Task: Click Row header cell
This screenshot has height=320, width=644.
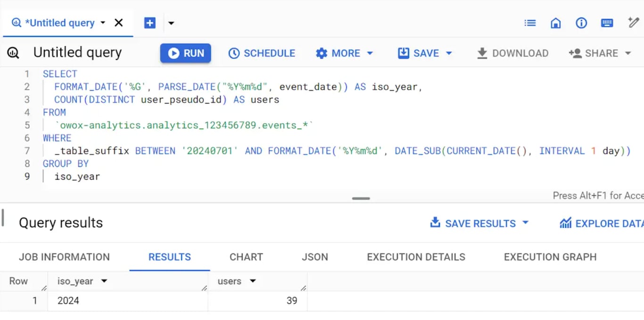Action: click(x=24, y=281)
